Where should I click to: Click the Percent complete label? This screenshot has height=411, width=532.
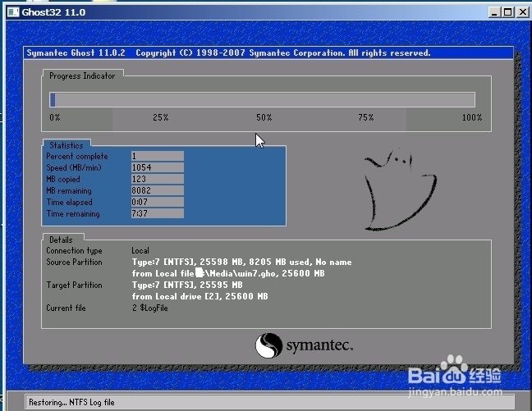[x=77, y=157]
